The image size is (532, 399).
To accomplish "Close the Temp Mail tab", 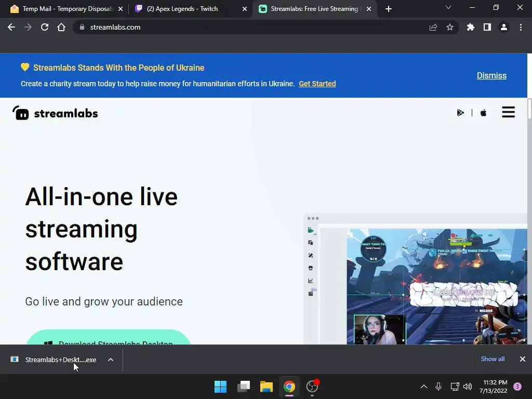I will 121,9.
